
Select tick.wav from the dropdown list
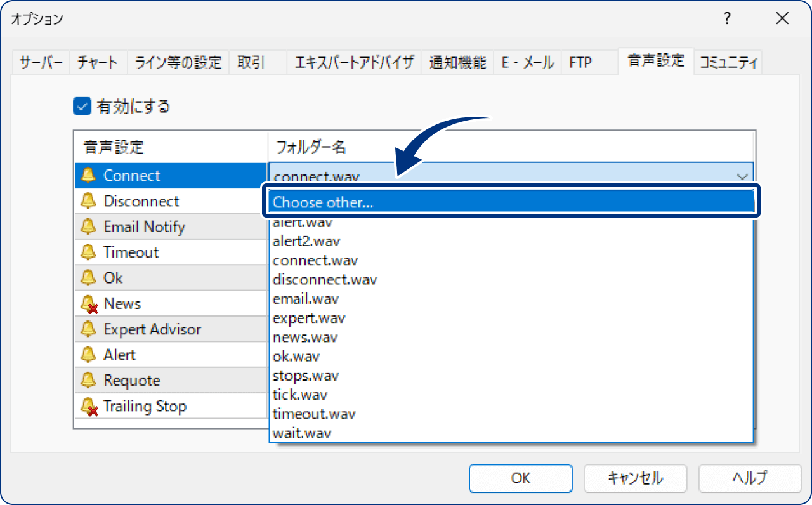pos(299,395)
